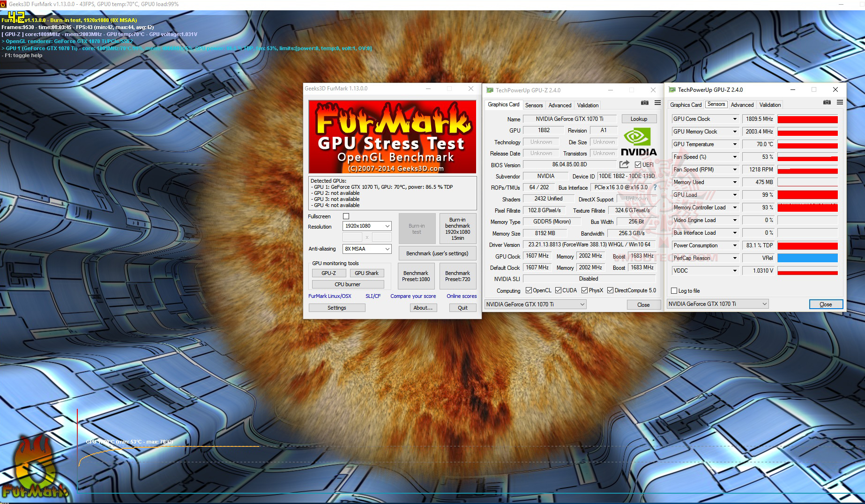
Task: Switch to Validation tab in GPU-Z Graphics Card window
Action: [x=588, y=105]
